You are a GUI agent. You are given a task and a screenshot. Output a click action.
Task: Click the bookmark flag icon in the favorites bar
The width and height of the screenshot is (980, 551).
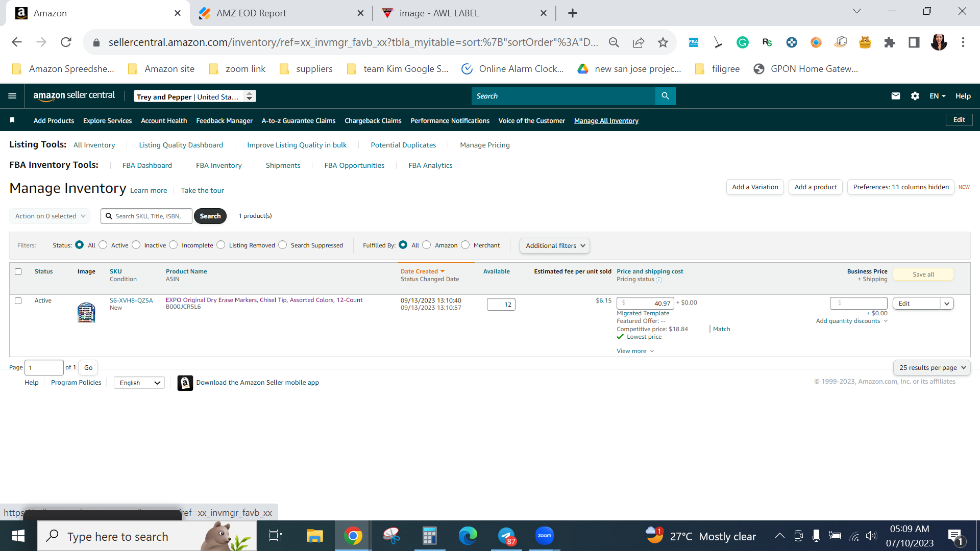coord(12,120)
